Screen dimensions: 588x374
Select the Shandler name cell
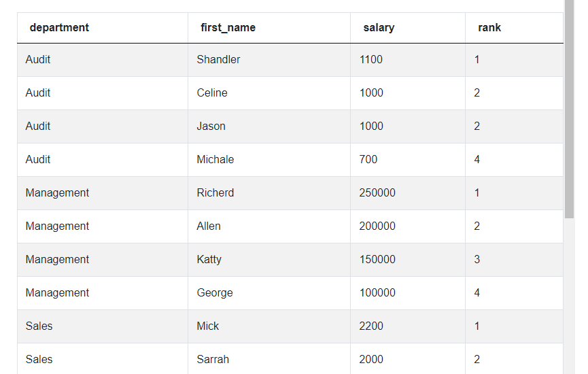(218, 60)
